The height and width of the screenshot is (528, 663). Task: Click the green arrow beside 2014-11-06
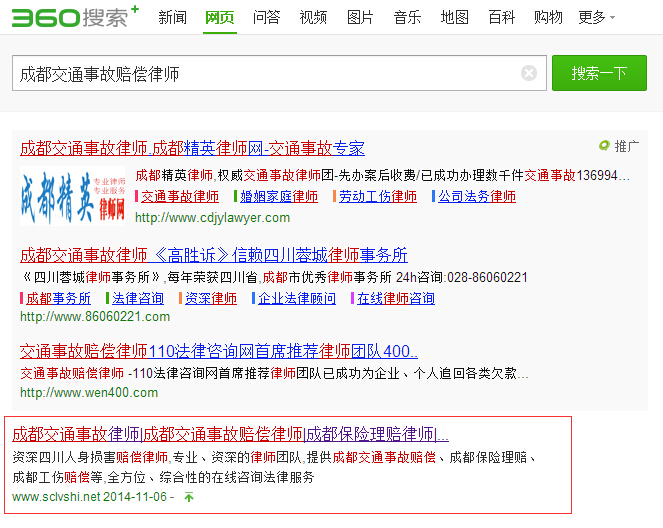[x=189, y=496]
